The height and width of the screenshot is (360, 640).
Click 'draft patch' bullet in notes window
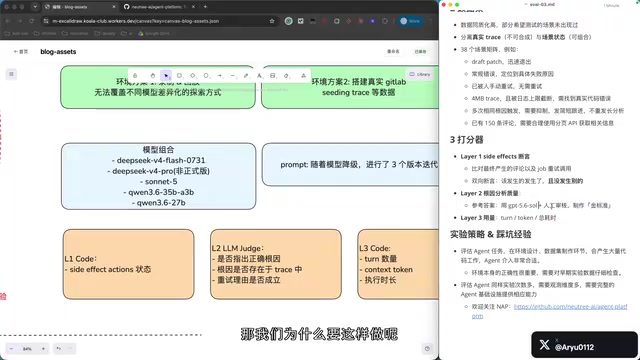[501, 62]
